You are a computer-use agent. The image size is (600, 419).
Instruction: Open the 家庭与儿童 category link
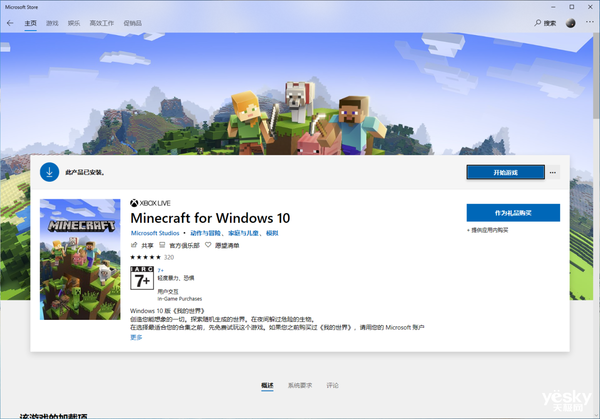pyautogui.click(x=243, y=233)
